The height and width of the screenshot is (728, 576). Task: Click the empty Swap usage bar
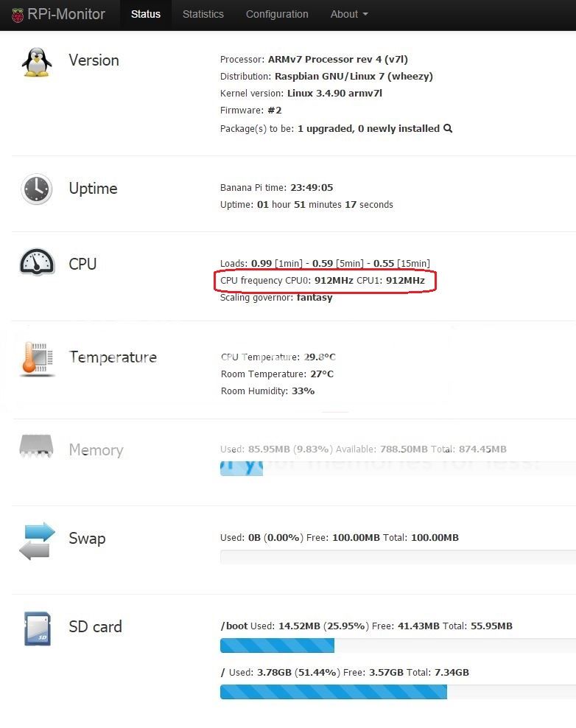point(398,556)
